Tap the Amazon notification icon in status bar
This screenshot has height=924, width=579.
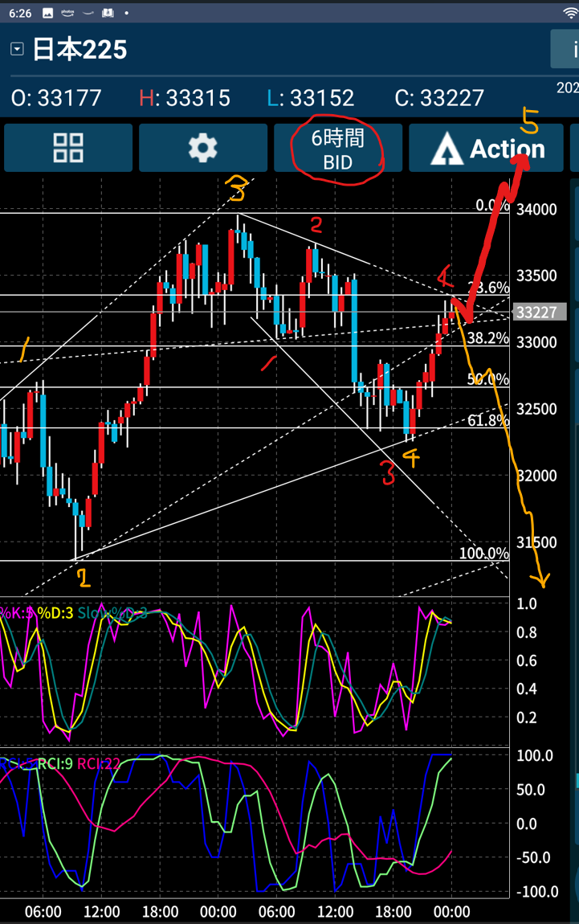click(67, 14)
